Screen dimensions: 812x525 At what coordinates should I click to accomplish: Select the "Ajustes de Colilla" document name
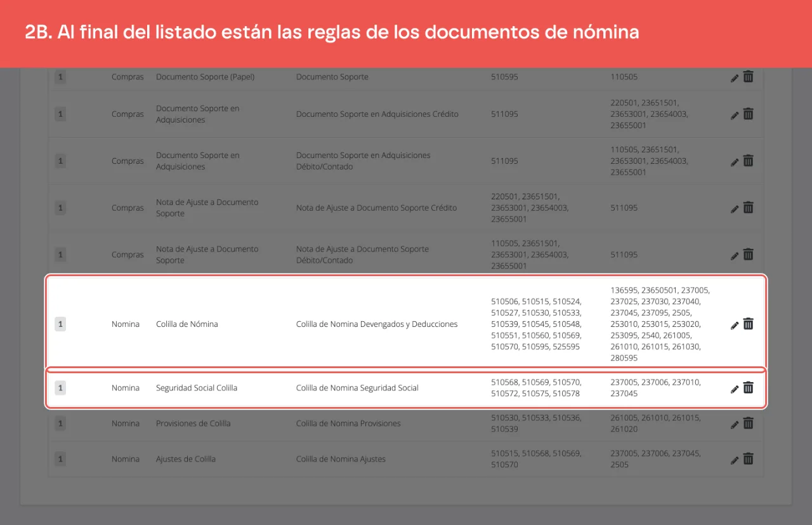pos(186,459)
